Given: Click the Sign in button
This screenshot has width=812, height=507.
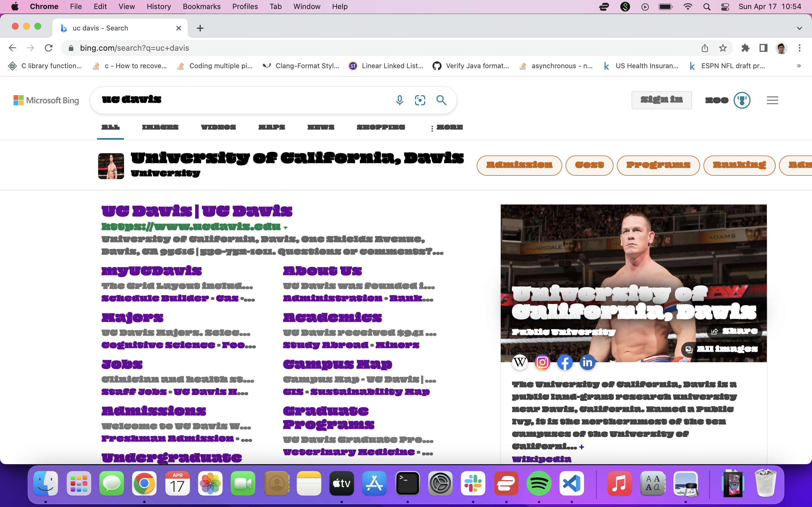Looking at the screenshot, I should click(x=661, y=100).
